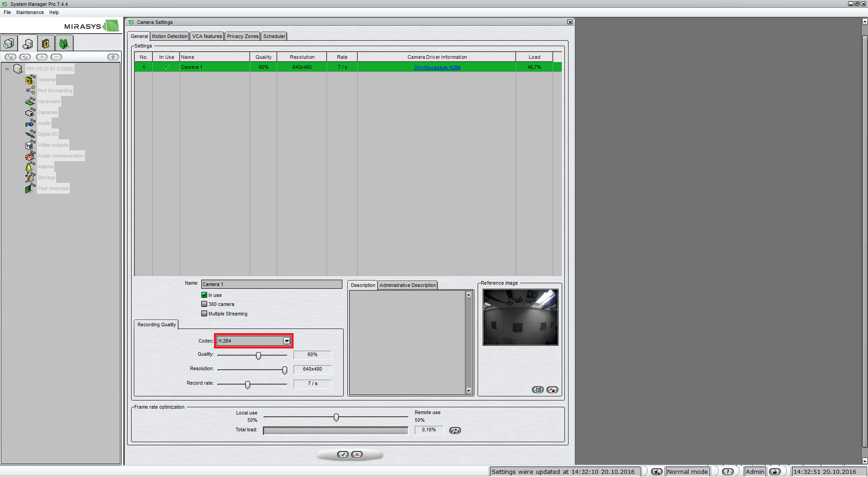Click the plus add button in sidebar
868x477 pixels.
[42, 57]
